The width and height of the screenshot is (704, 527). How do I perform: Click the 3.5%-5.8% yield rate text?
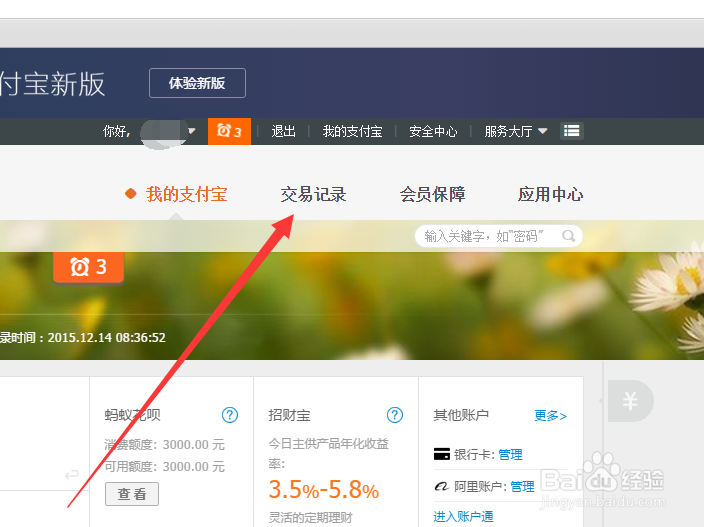click(x=324, y=489)
